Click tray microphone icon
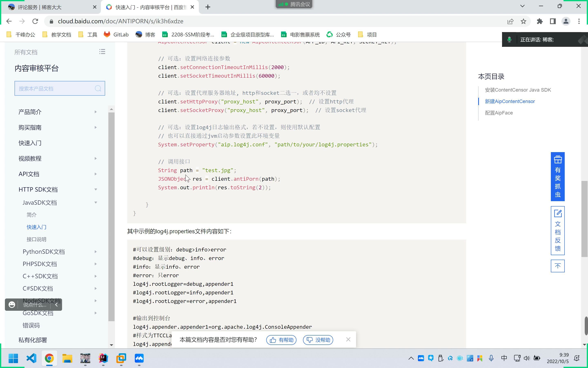Screen dimensions: 588x368 491,358
